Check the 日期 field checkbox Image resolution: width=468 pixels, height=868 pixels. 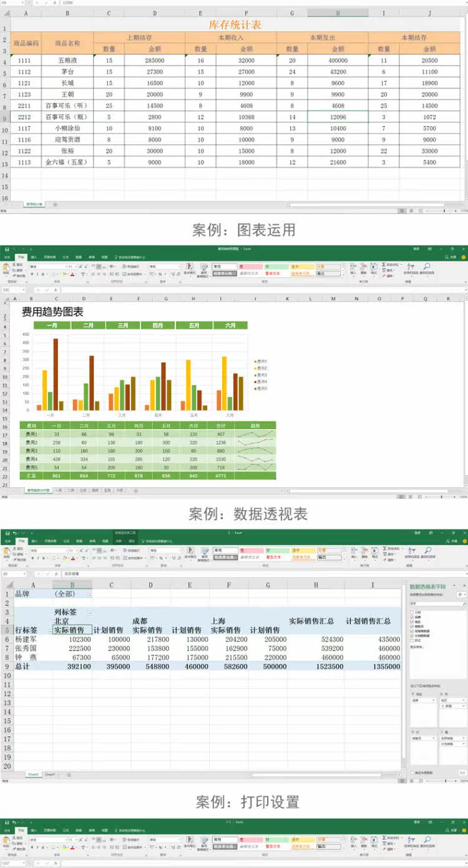[412, 613]
